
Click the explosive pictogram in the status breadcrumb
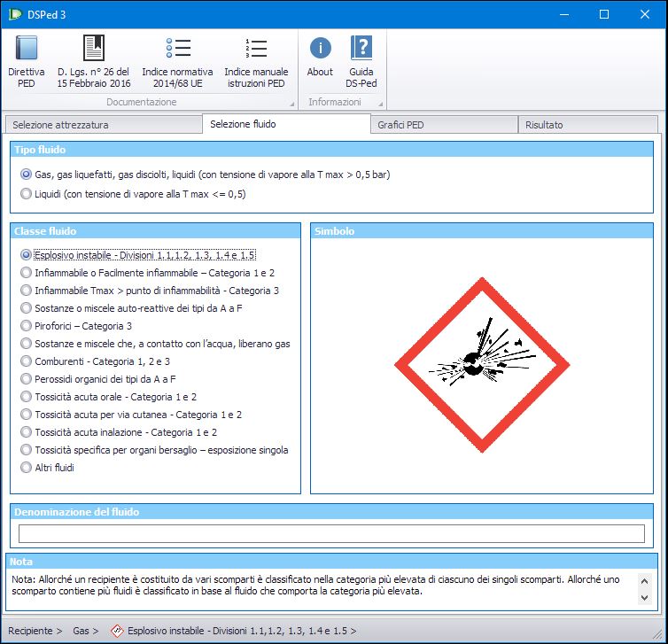click(x=117, y=631)
